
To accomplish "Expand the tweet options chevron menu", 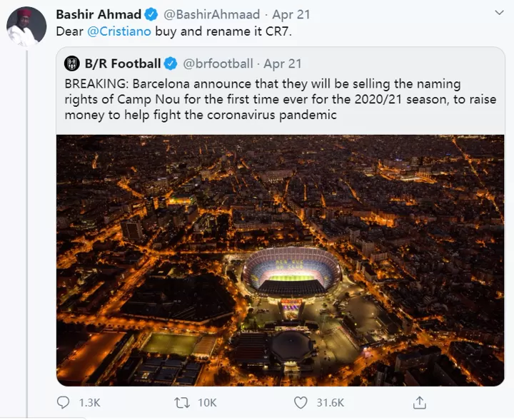I will [498, 14].
